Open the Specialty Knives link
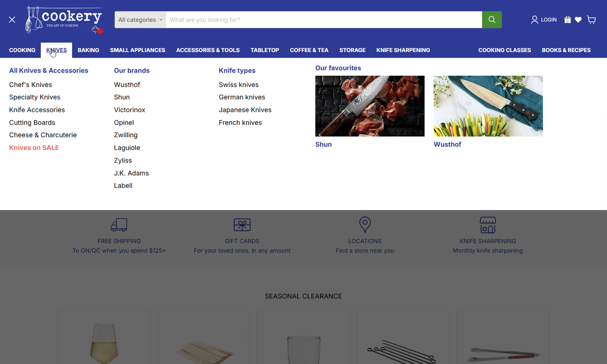607x364 pixels. click(35, 97)
